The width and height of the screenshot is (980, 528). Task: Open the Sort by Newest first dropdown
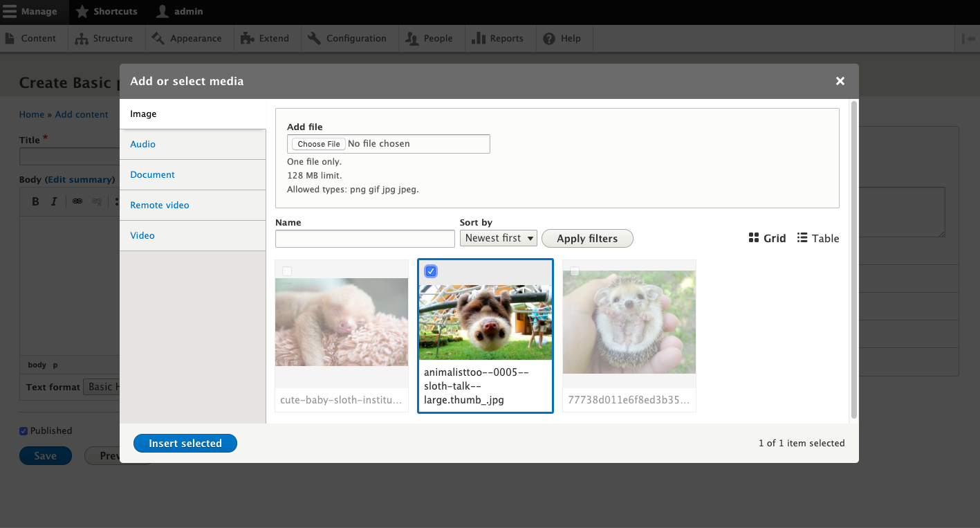pyautogui.click(x=498, y=238)
